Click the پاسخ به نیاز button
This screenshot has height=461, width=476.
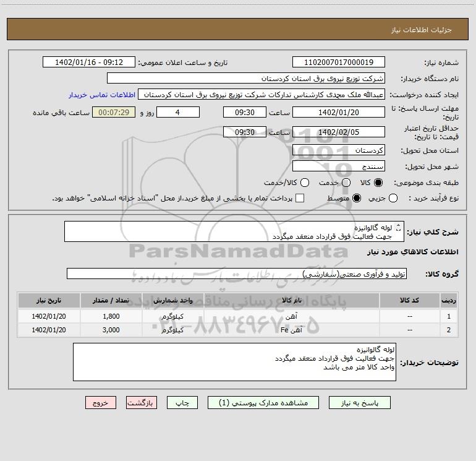(359, 403)
